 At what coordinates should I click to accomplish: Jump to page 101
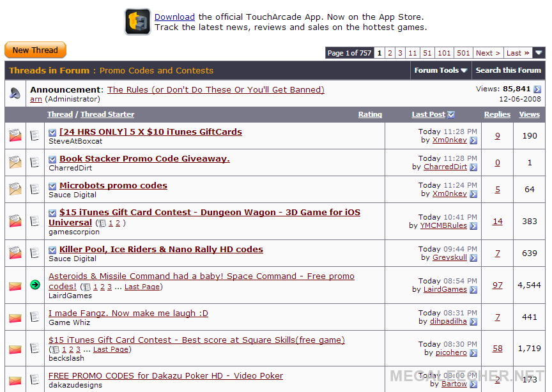pos(444,53)
